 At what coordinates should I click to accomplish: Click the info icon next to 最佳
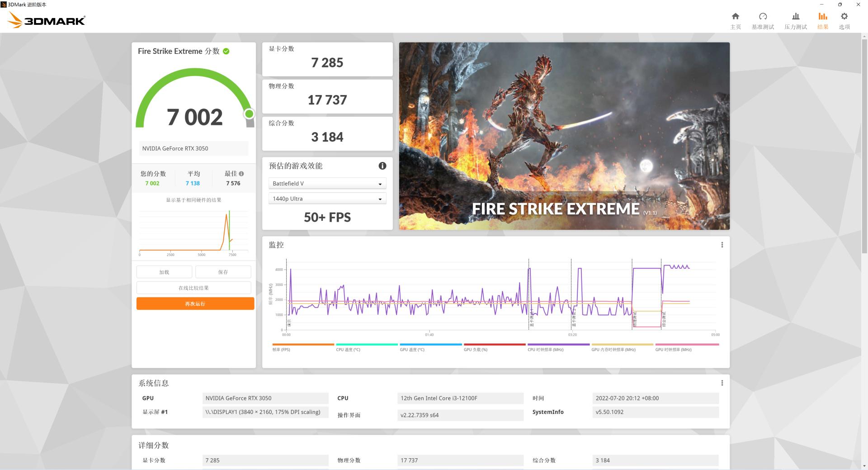coord(241,173)
